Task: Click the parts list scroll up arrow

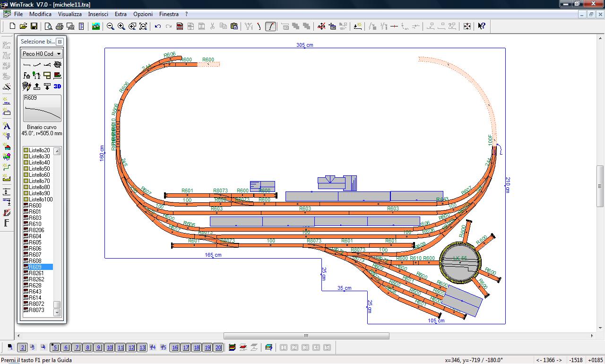Action: coord(57,151)
